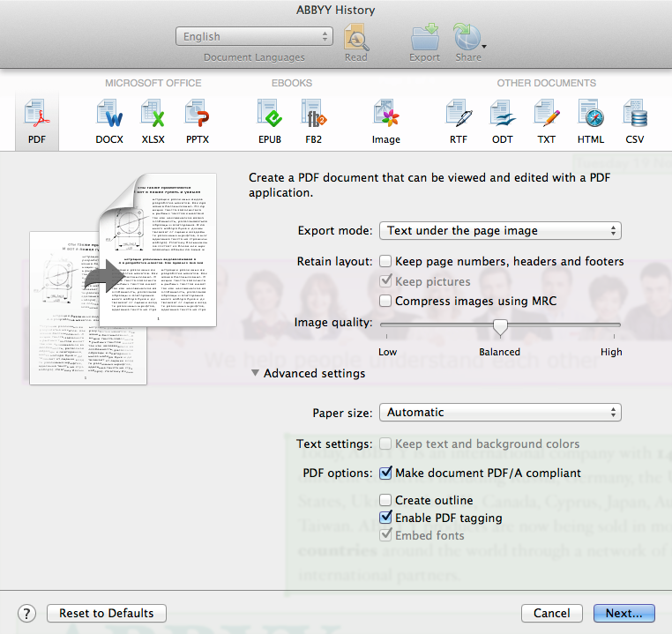Enable Keep page numbers, headers and footers
Screen dimensions: 672x634
tap(385, 262)
